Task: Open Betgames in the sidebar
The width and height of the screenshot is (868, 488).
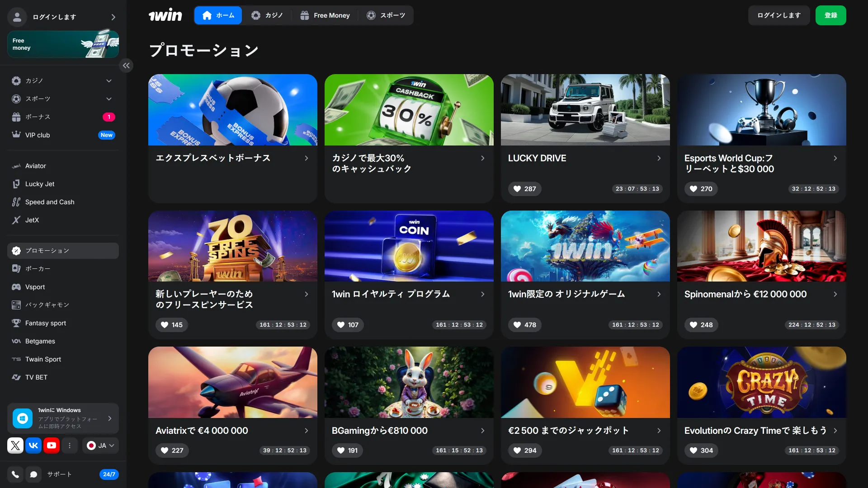Action: point(63,341)
